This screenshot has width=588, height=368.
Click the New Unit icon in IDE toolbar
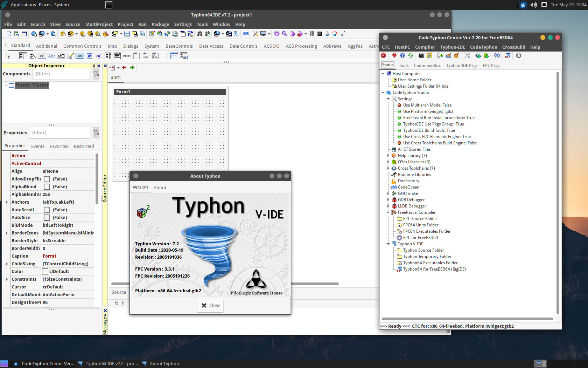coord(9,34)
